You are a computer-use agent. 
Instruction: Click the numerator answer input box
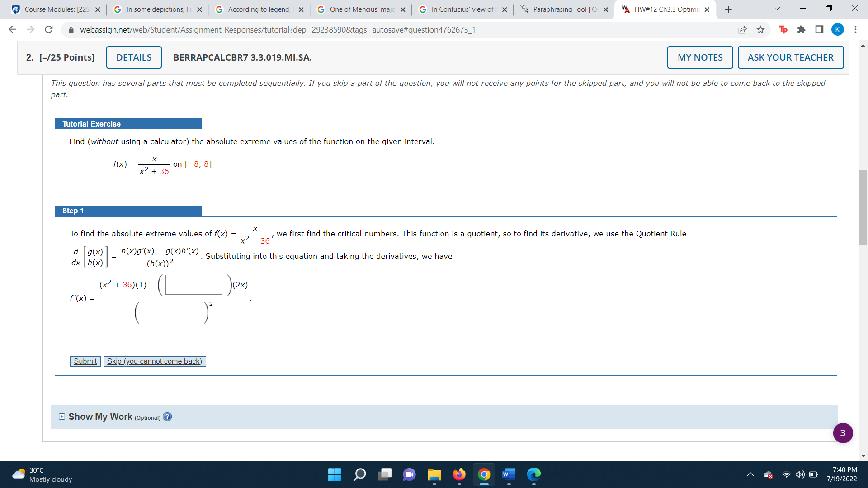click(x=193, y=285)
